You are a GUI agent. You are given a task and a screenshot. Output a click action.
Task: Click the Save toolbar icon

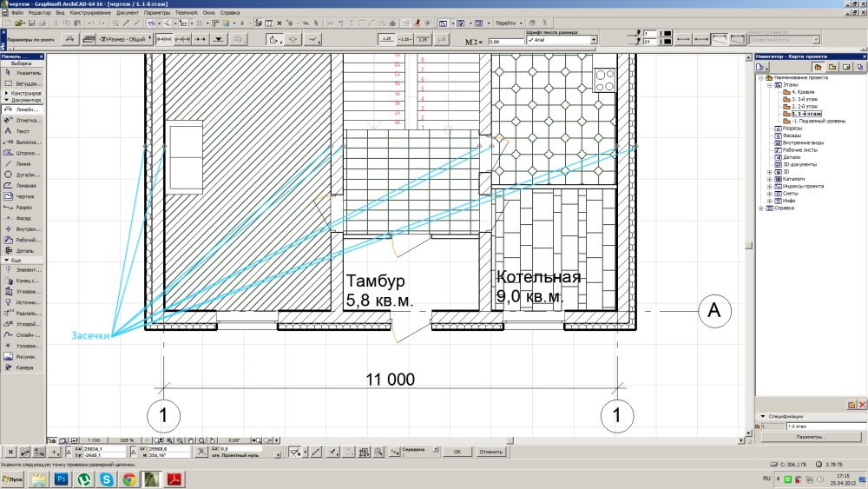pos(31,23)
